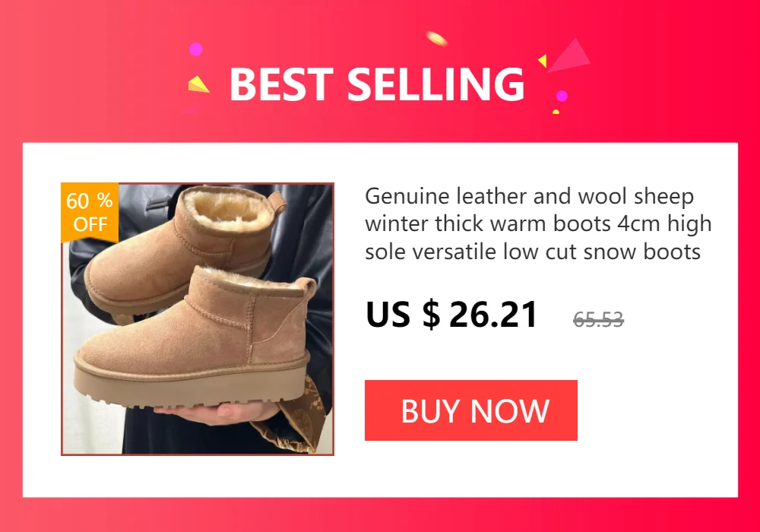Click the US $ 26.21 price
Viewport: 760px width, 532px height.
(451, 315)
